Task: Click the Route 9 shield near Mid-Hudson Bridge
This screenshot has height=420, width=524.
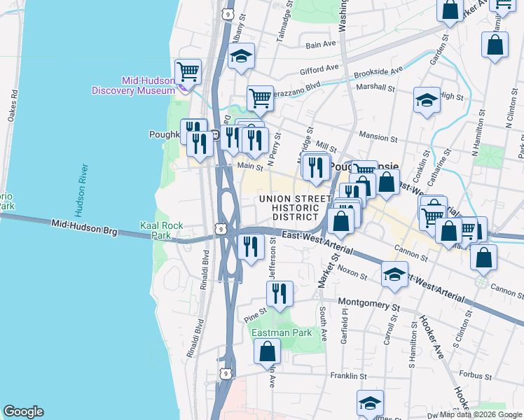Action: tap(221, 229)
